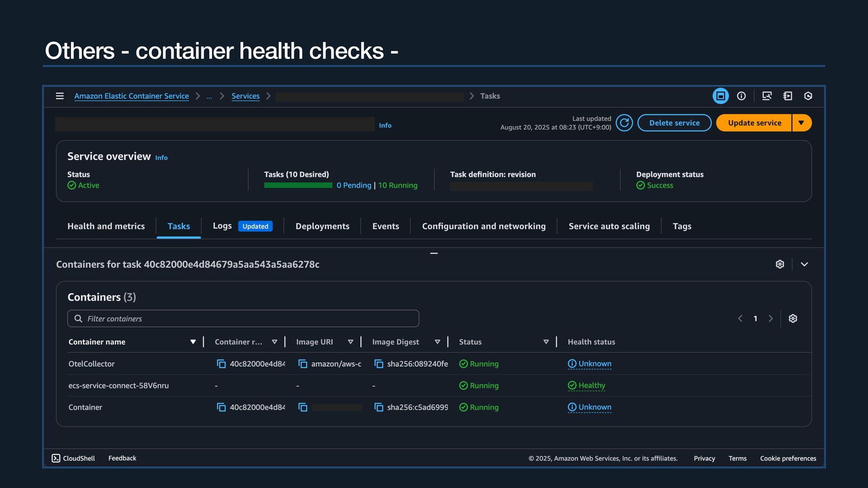Click the Updated badge on Logs

(x=255, y=226)
